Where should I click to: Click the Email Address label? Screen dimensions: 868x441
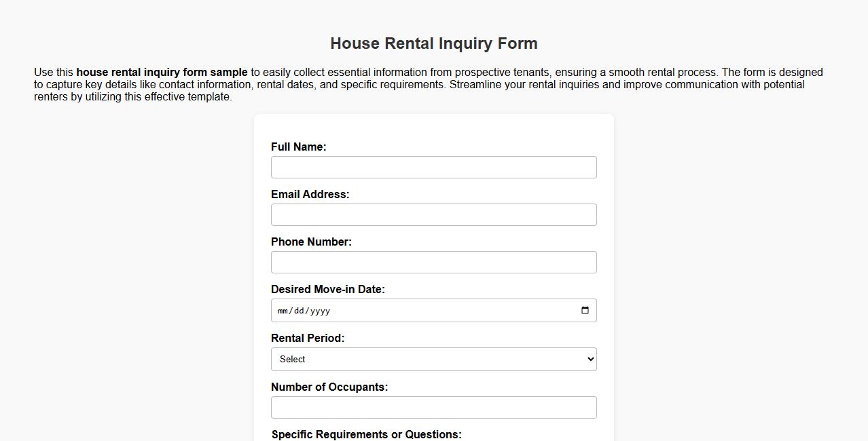[x=310, y=194]
